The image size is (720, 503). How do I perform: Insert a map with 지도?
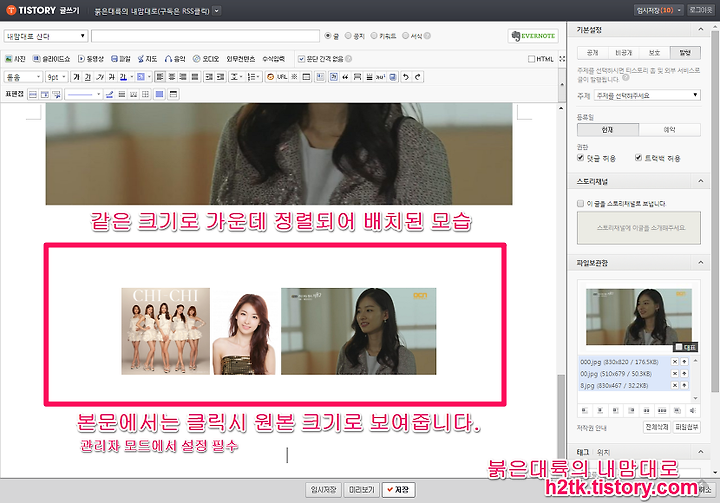[147, 59]
